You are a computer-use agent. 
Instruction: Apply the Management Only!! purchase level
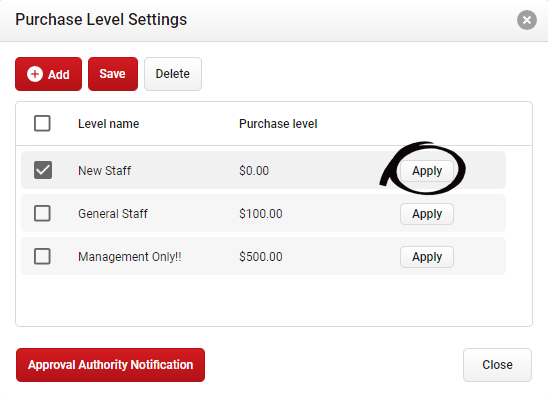(x=427, y=257)
